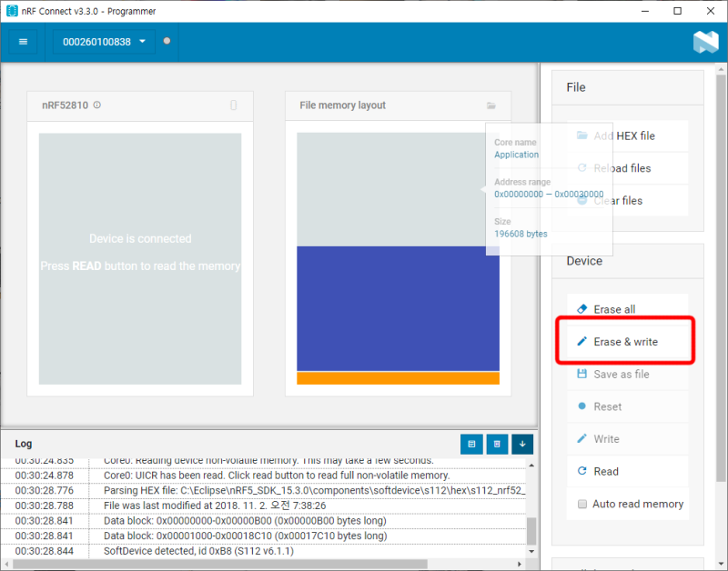The width and height of the screenshot is (728, 571).
Task: Click the Write button
Action: click(x=627, y=439)
